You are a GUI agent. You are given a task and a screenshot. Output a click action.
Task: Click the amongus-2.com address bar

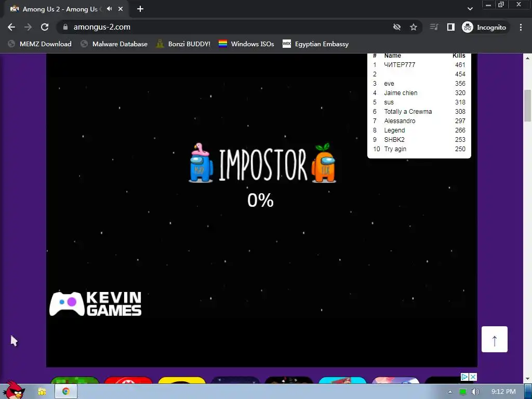[224, 27]
